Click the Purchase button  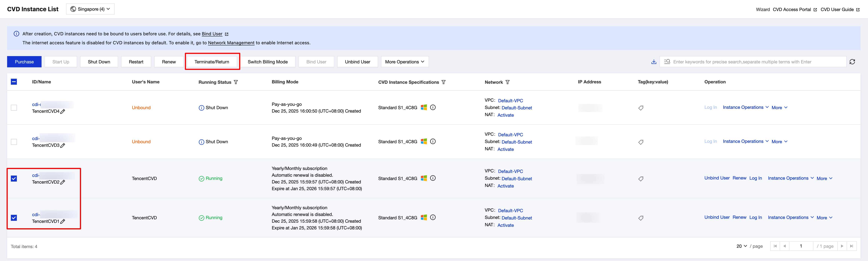point(24,62)
